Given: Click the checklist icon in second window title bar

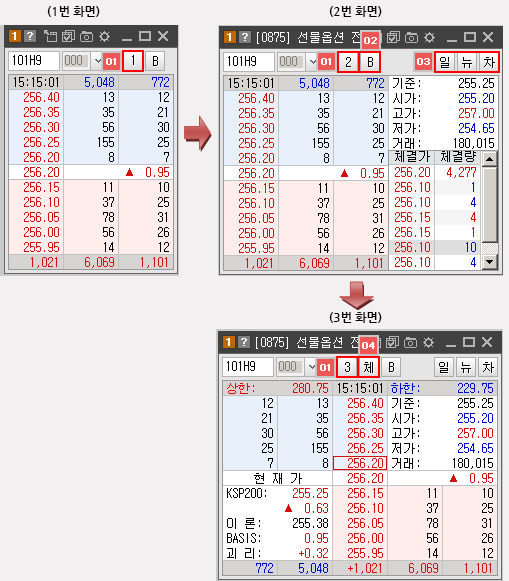Looking at the screenshot, I should coord(393,37).
